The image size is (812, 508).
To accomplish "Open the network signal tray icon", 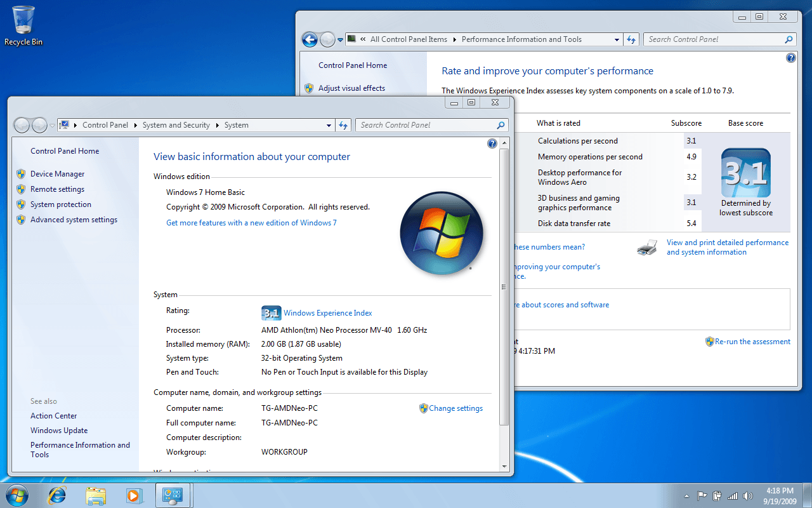I will tap(733, 496).
